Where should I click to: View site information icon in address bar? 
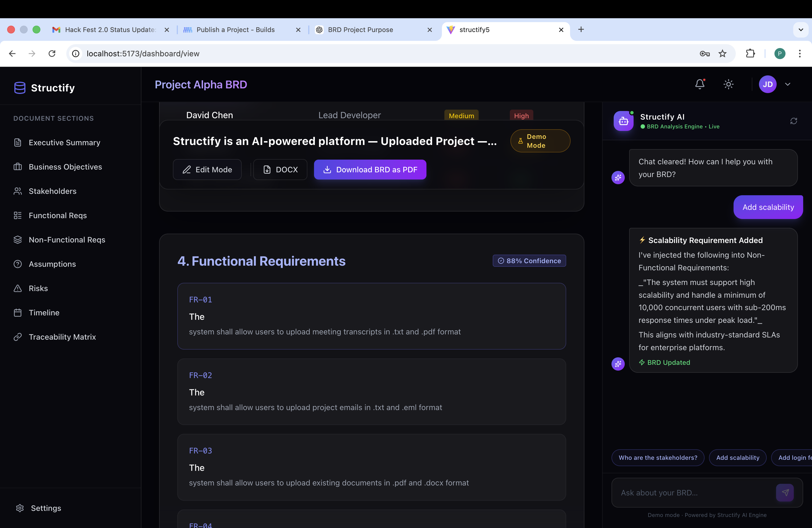pyautogui.click(x=76, y=54)
